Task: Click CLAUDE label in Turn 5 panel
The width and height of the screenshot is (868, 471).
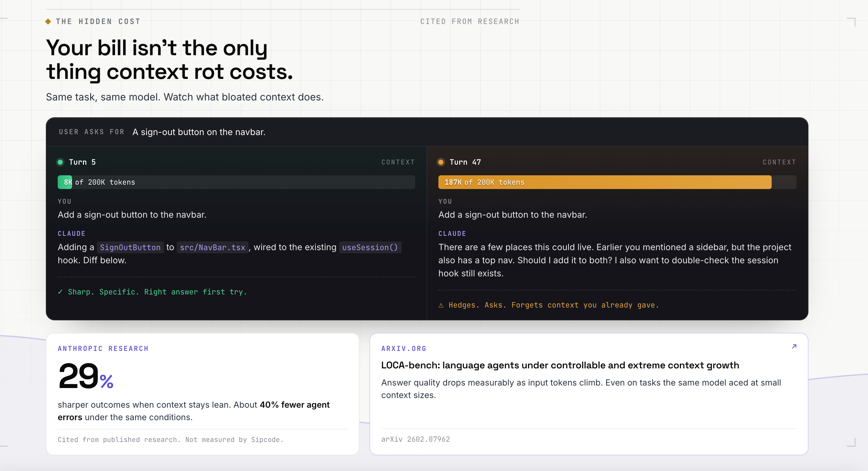Action: pyautogui.click(x=71, y=234)
